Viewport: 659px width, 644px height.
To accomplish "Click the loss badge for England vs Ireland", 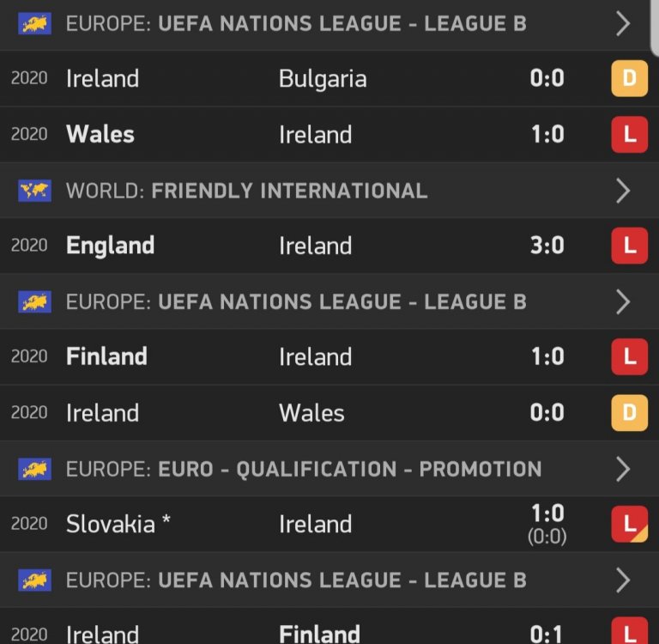I will tap(629, 246).
